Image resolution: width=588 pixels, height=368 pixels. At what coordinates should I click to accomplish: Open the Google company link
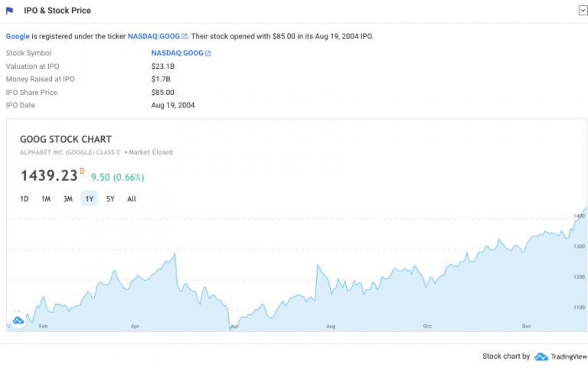point(18,36)
